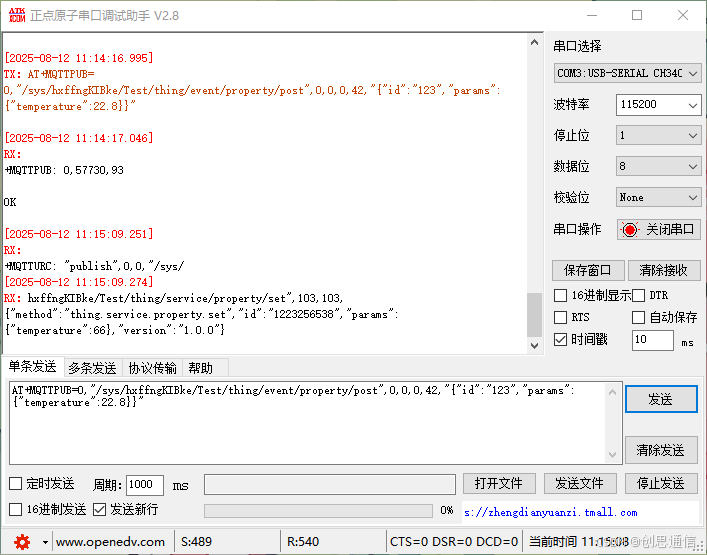The height and width of the screenshot is (555, 707).
Task: Click the receive log scroll up arrow
Action: coord(534,42)
